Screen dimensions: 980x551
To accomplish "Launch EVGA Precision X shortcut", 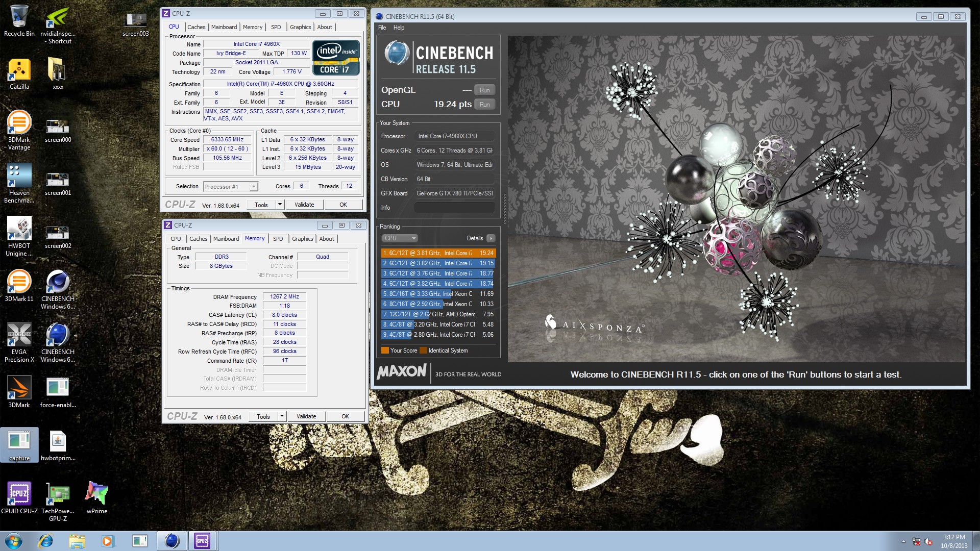I will tap(19, 342).
